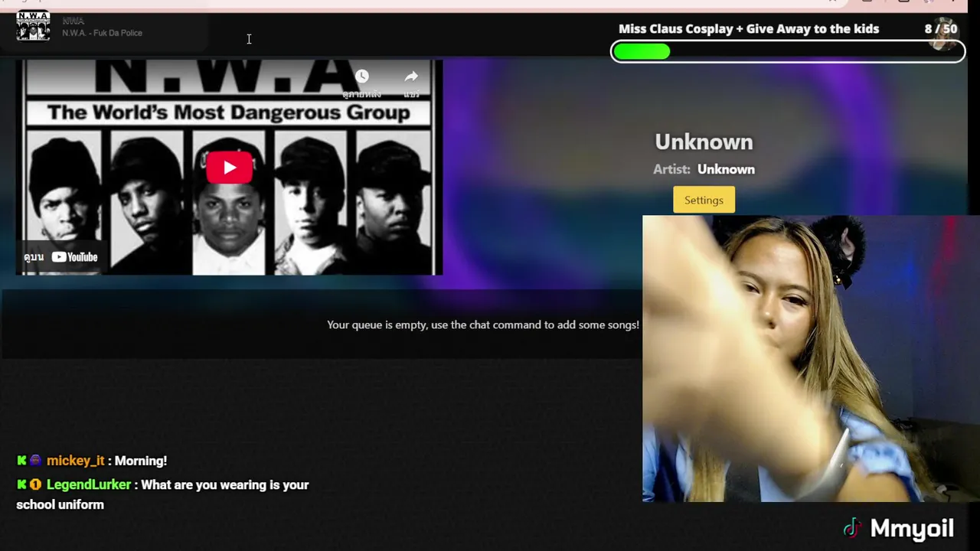Click the 8 / 50 goal counter
The width and height of the screenshot is (980, 551).
[941, 29]
